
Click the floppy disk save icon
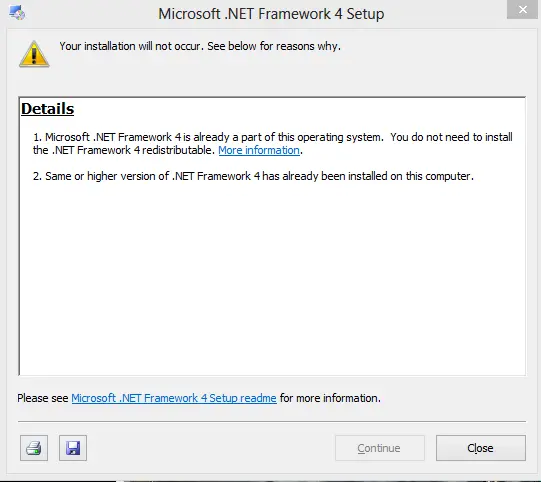[x=73, y=448]
